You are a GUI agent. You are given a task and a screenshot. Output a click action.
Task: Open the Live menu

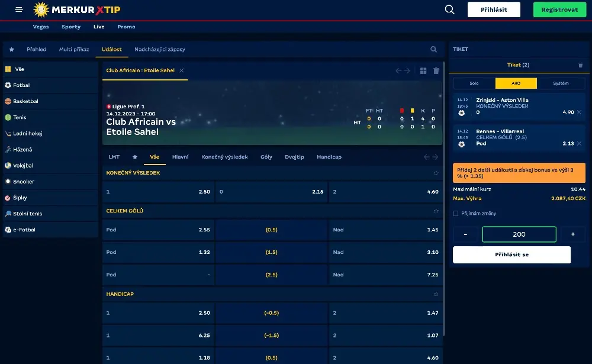tap(99, 27)
